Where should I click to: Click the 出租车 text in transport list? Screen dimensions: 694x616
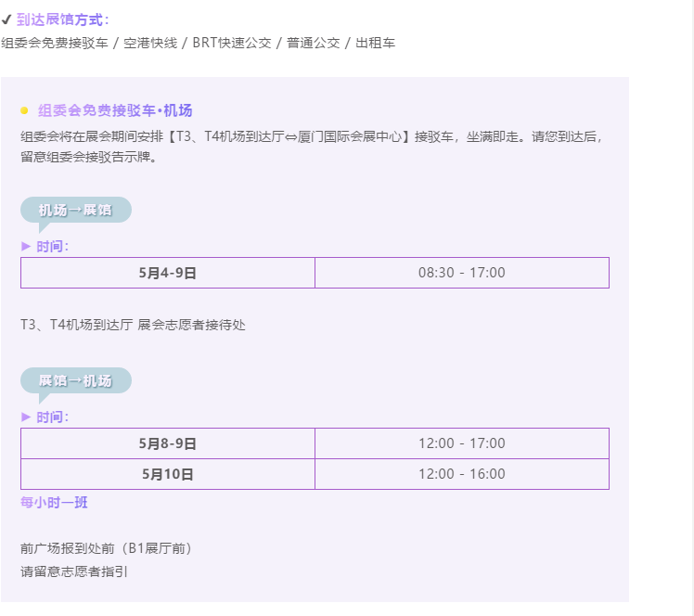click(376, 43)
